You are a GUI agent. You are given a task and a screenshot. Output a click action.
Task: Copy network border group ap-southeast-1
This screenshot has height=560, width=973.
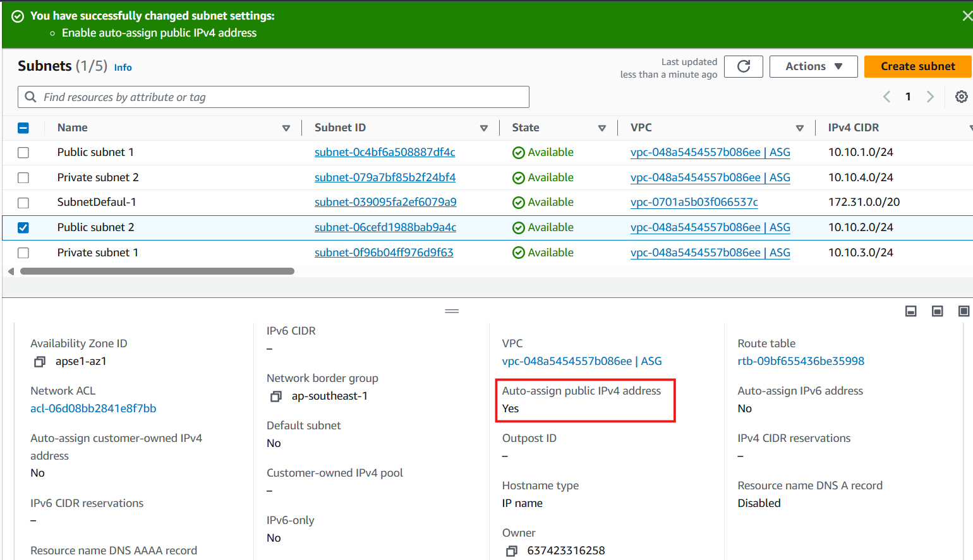276,396
